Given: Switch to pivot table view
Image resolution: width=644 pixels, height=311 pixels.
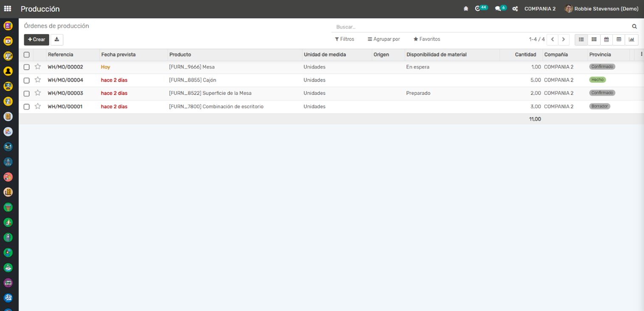Looking at the screenshot, I should (x=619, y=40).
